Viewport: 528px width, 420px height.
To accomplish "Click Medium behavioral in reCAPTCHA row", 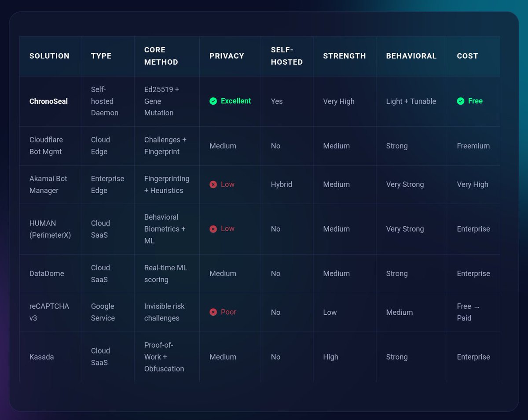I will [x=400, y=312].
